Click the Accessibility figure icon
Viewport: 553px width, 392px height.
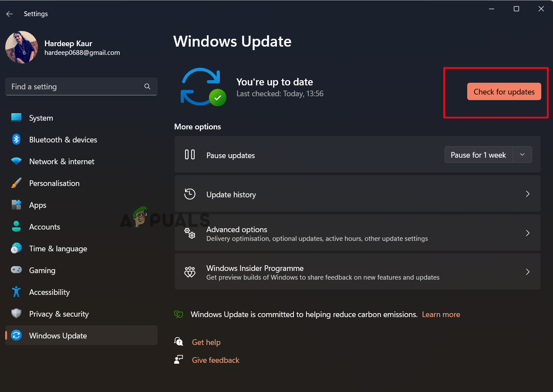[x=17, y=292]
